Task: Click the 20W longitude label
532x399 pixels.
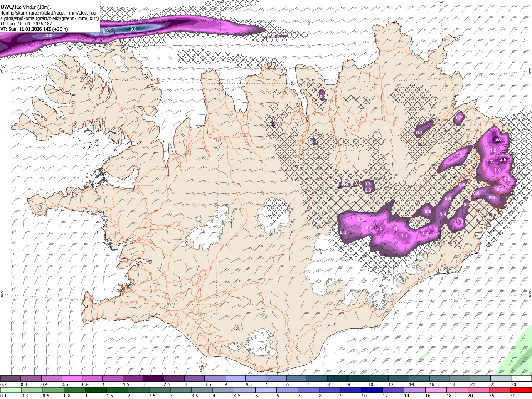Action: (x=221, y=2)
